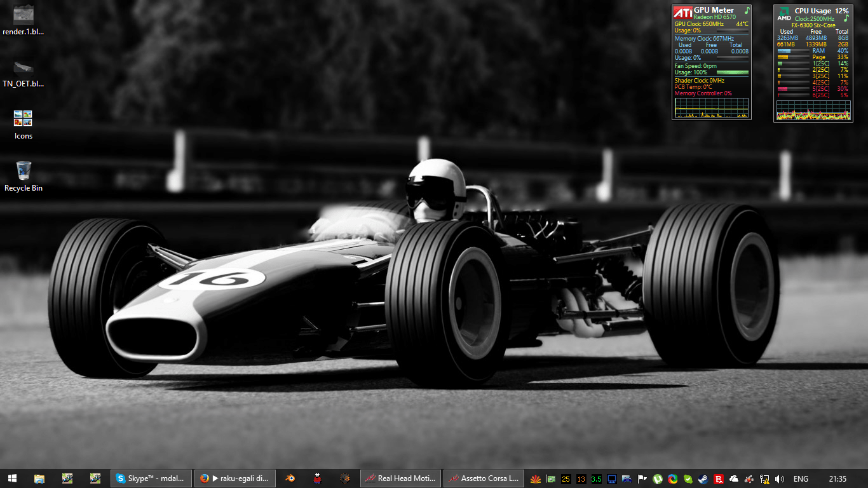This screenshot has width=868, height=488.
Task: Switch to the Real Head Motion window
Action: point(400,478)
